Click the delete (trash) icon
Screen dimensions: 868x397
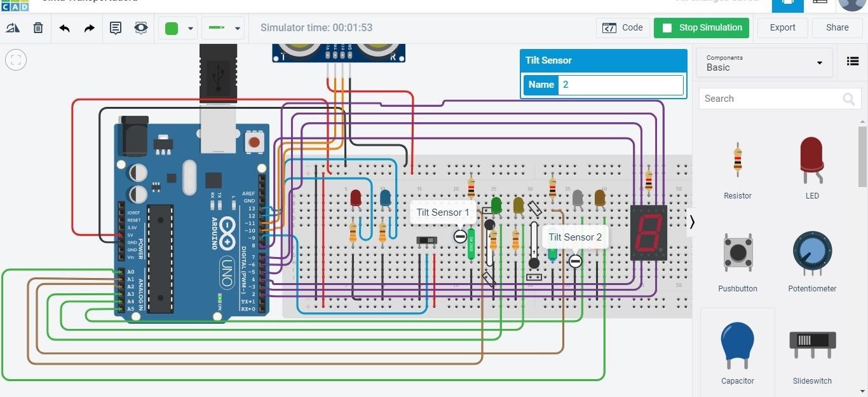click(x=37, y=27)
